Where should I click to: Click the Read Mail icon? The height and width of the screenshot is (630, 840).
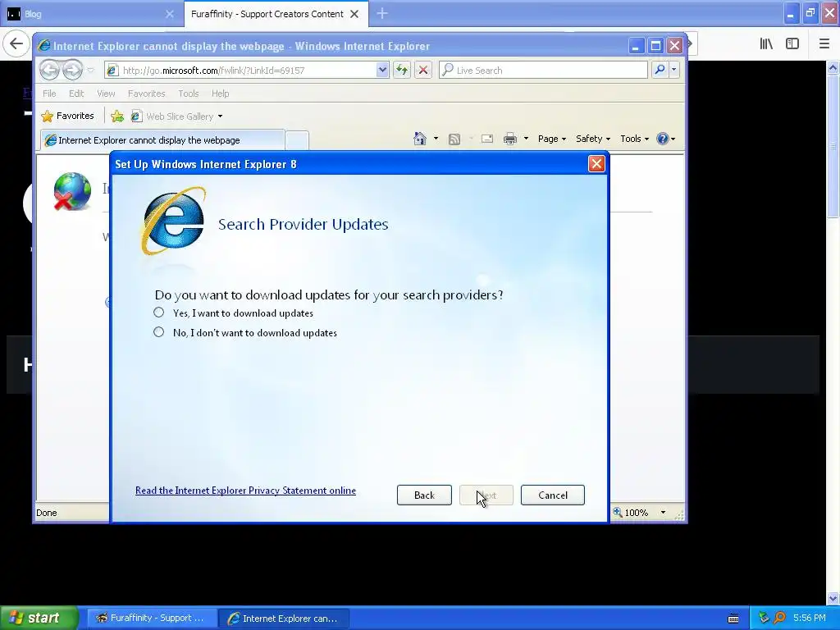[x=487, y=139]
